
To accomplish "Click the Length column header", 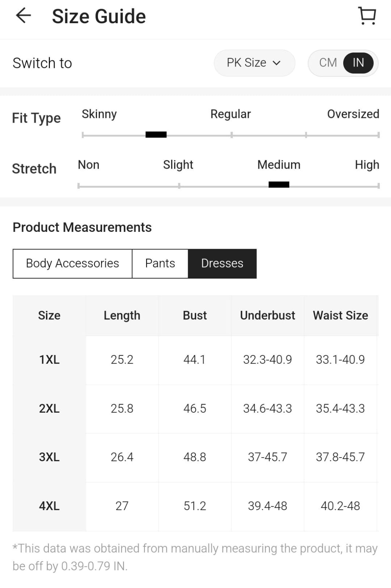I will (x=122, y=315).
